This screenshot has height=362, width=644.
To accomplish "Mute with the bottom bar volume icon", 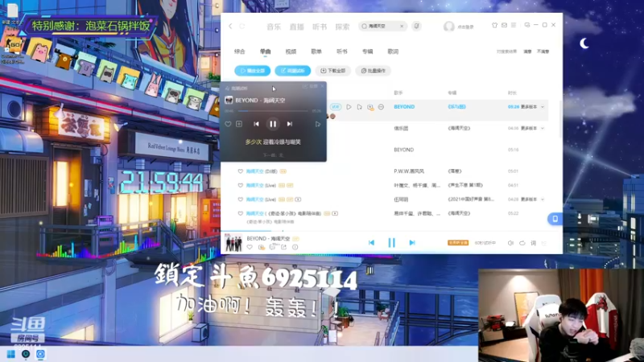I will pos(510,243).
